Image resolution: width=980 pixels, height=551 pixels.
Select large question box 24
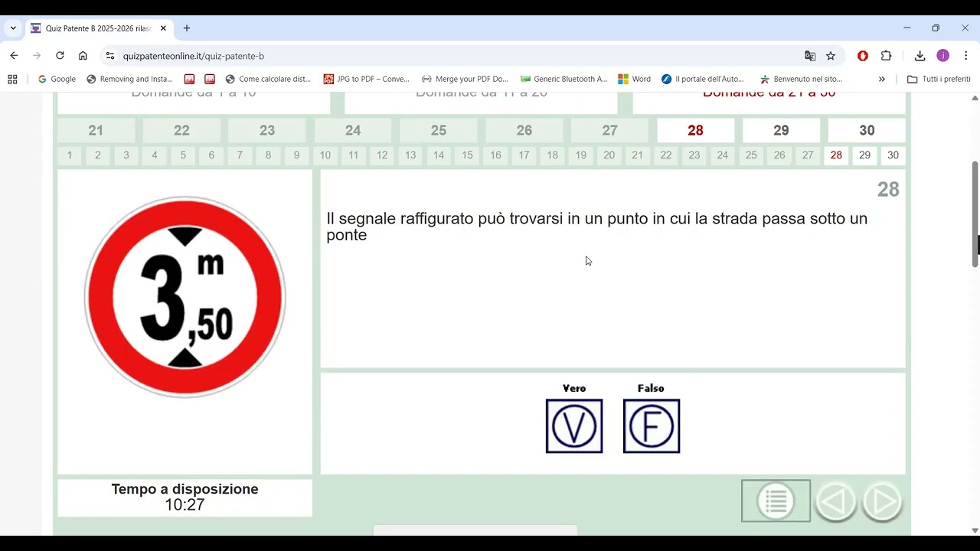point(353,130)
